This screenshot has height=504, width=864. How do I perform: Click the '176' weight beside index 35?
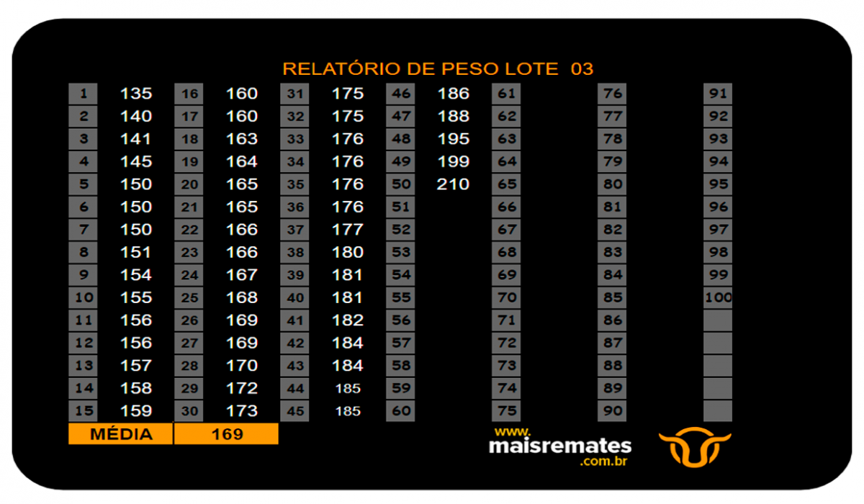[x=348, y=184]
